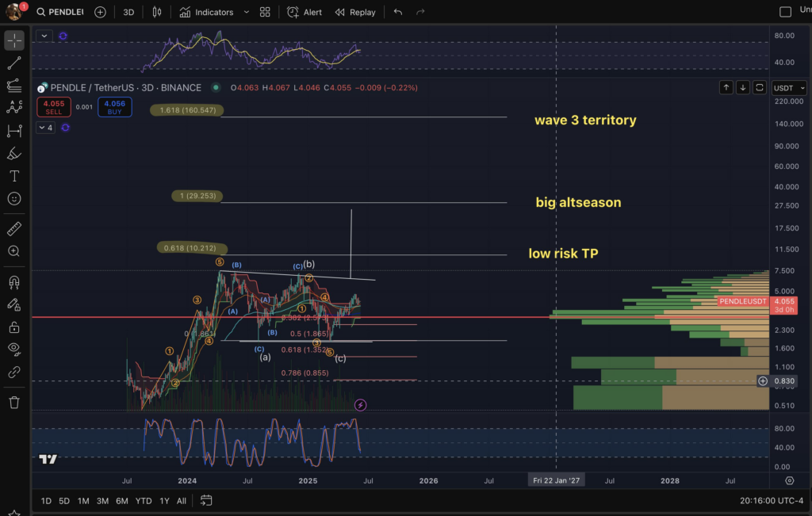Open the candlestick chart style menu
This screenshot has height=516, width=812.
tap(157, 12)
